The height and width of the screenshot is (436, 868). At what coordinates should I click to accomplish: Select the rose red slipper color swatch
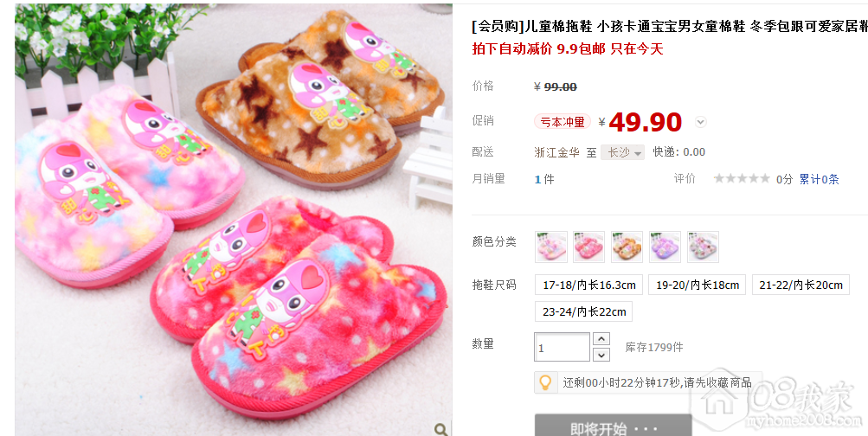click(588, 247)
